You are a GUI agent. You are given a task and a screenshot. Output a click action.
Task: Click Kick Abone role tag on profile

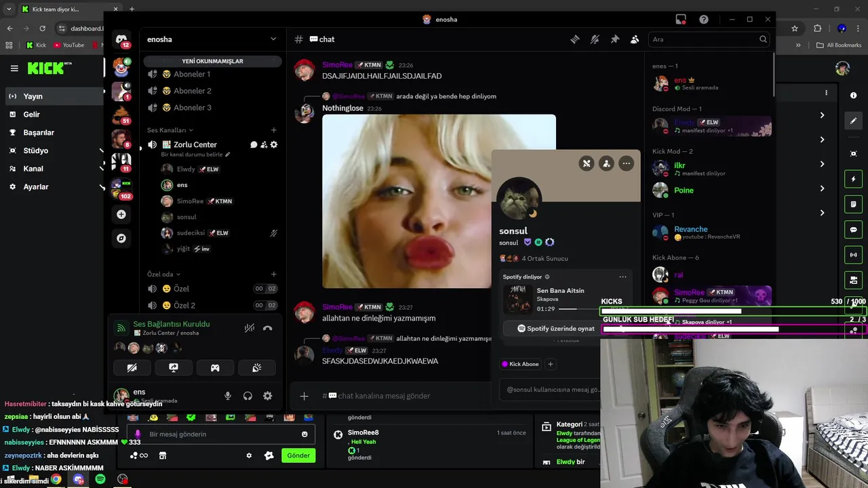coord(520,364)
